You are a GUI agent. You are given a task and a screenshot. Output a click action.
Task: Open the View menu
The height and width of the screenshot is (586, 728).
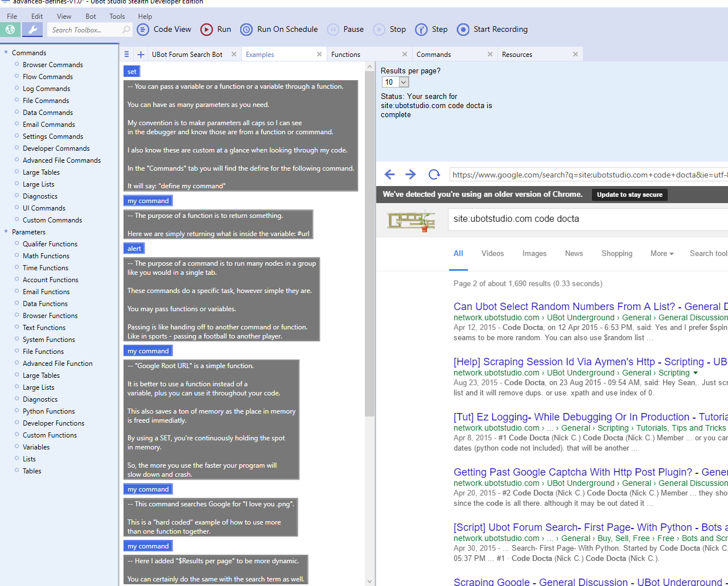pos(64,16)
